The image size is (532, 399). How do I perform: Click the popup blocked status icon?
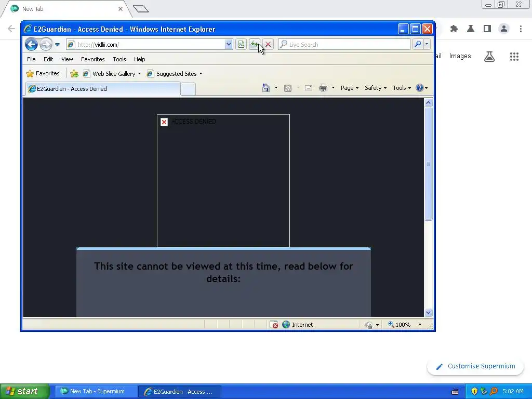[273, 325]
